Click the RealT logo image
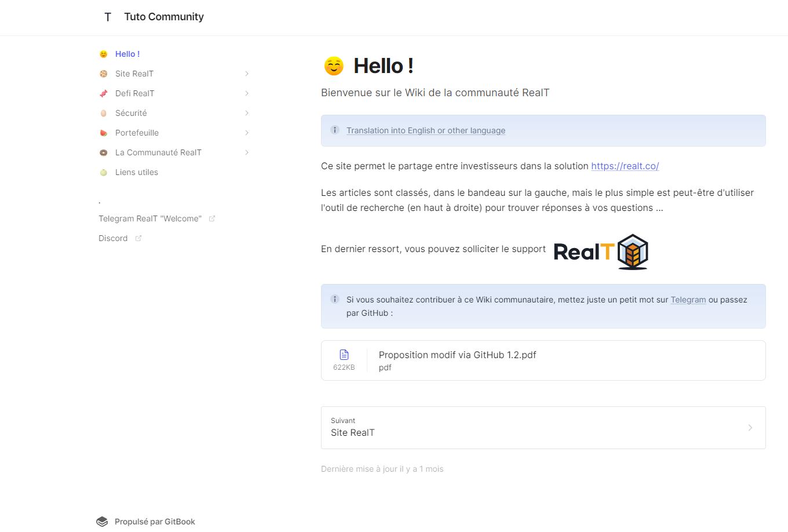This screenshot has width=788, height=532. 601,252
